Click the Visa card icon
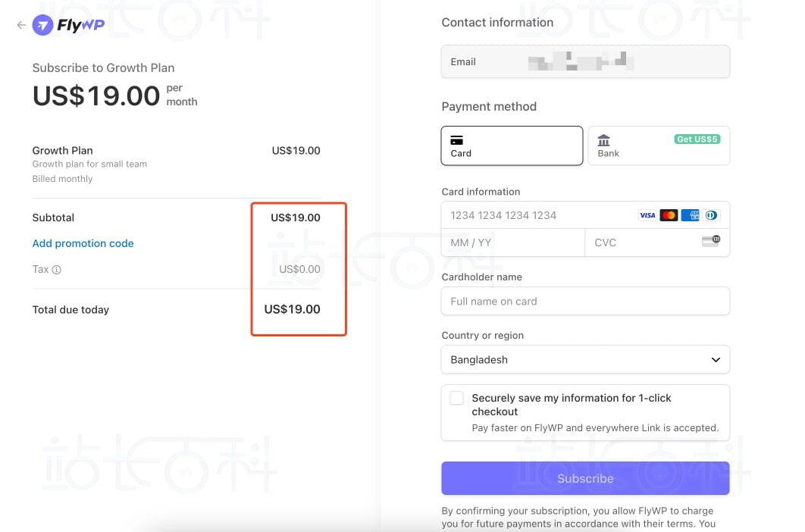Screen dimensions: 805x532 click(647, 215)
